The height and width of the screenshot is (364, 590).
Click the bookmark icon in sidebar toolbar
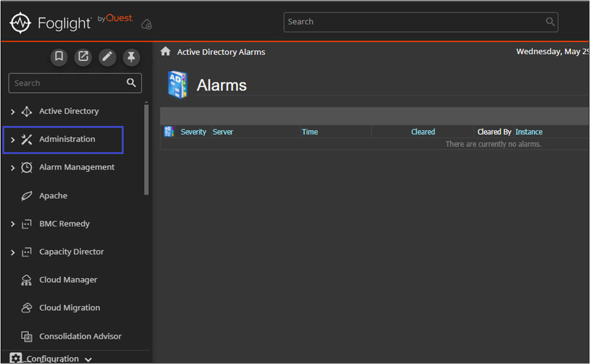click(59, 57)
